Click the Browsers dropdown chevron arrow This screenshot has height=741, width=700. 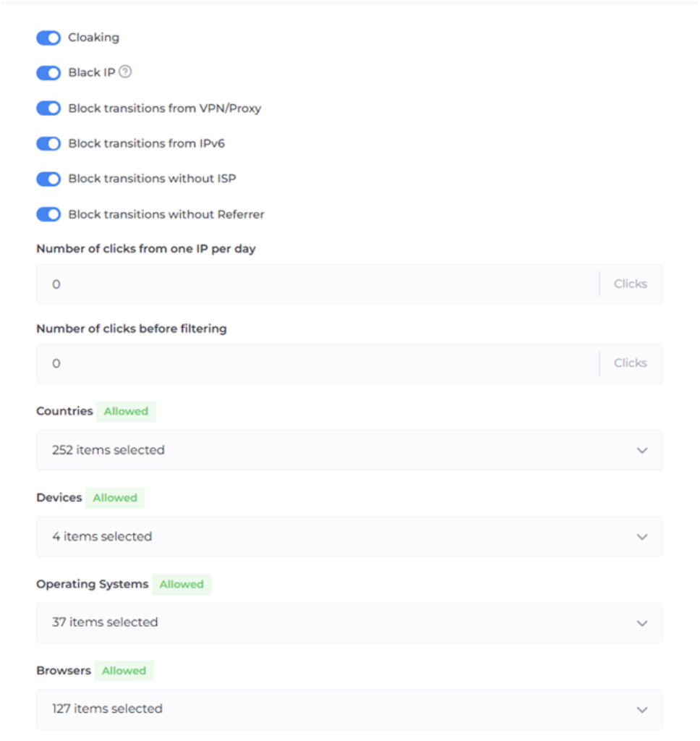[x=641, y=710]
